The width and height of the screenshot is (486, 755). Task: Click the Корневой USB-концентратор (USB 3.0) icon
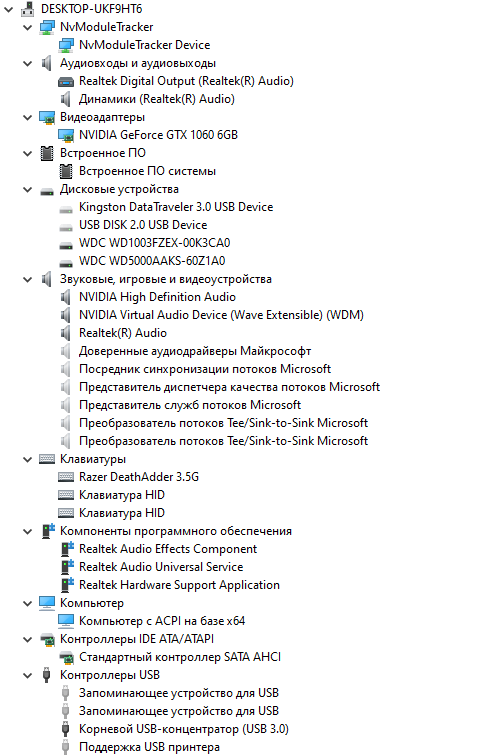66,729
